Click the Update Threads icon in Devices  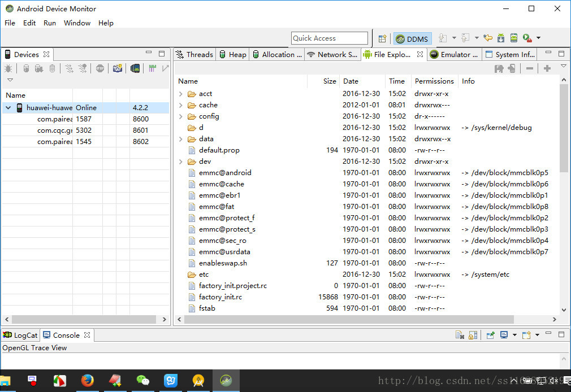click(69, 68)
